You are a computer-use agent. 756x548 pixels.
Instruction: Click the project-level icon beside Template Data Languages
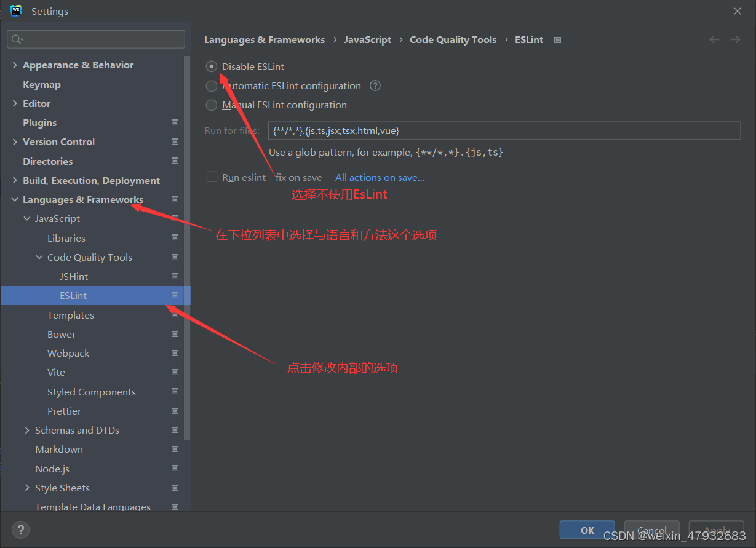tap(175, 507)
